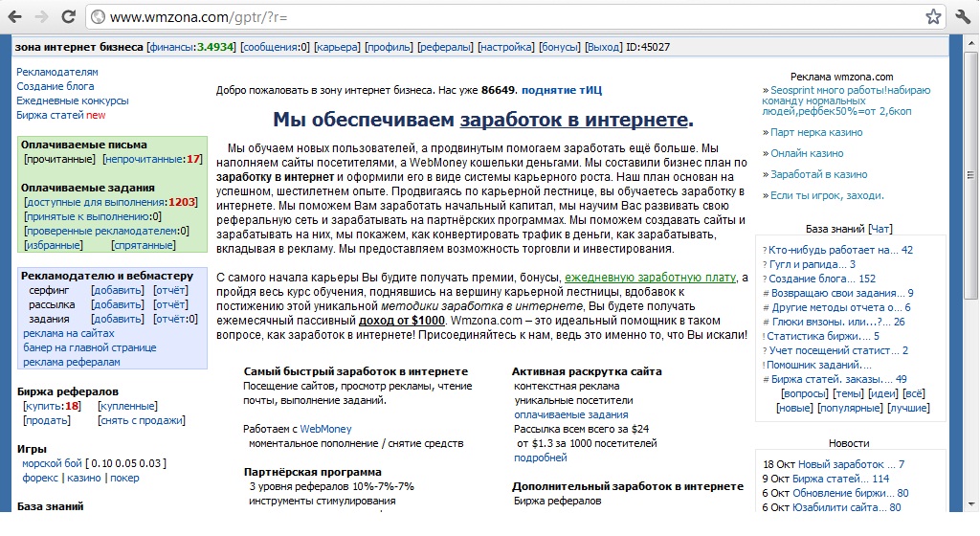The height and width of the screenshot is (536, 980).
Task: Click the browser back arrow
Action: click(x=15, y=17)
